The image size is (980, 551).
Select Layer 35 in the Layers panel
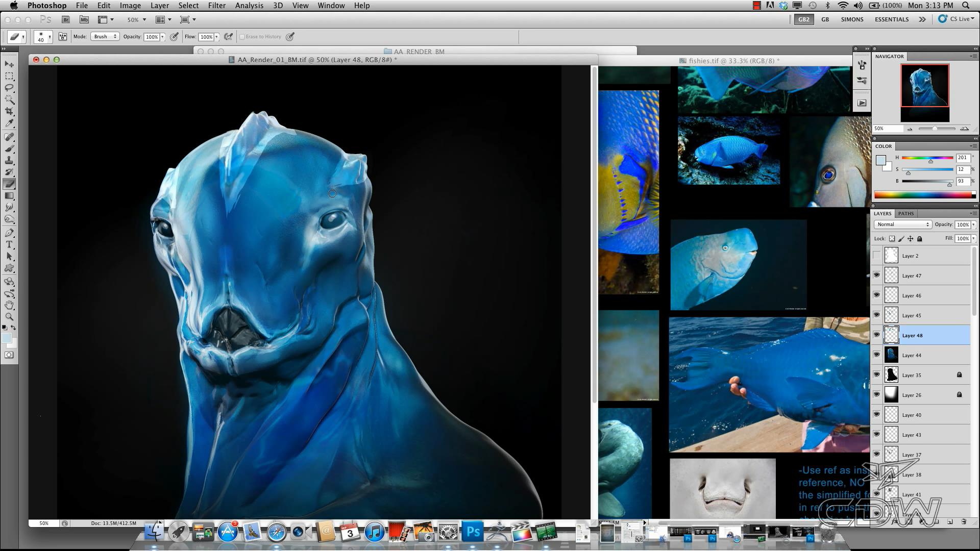coord(921,375)
